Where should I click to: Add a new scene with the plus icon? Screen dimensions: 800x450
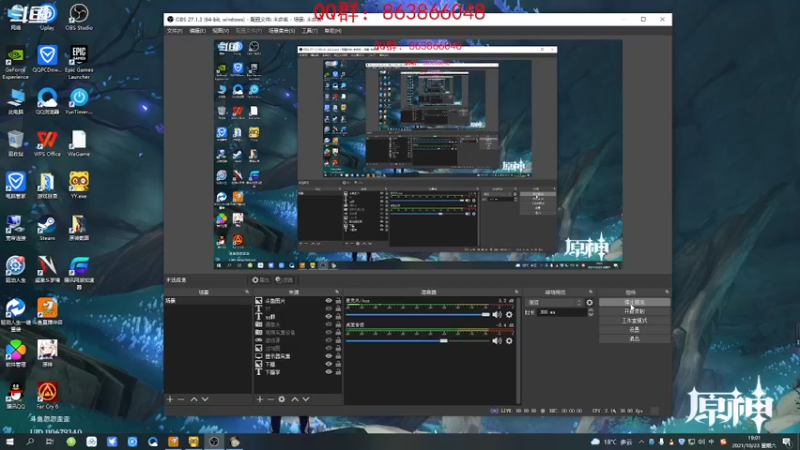(170, 399)
